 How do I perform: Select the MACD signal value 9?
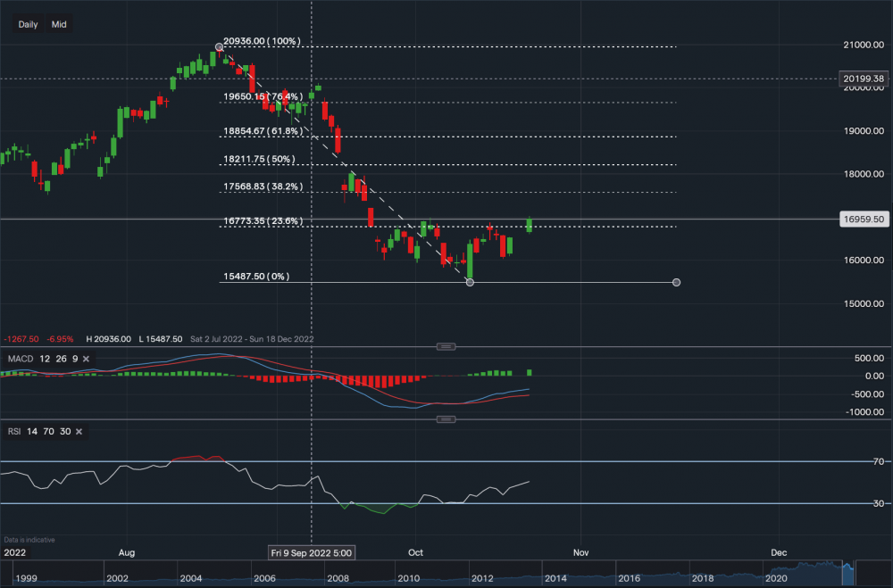click(x=73, y=358)
